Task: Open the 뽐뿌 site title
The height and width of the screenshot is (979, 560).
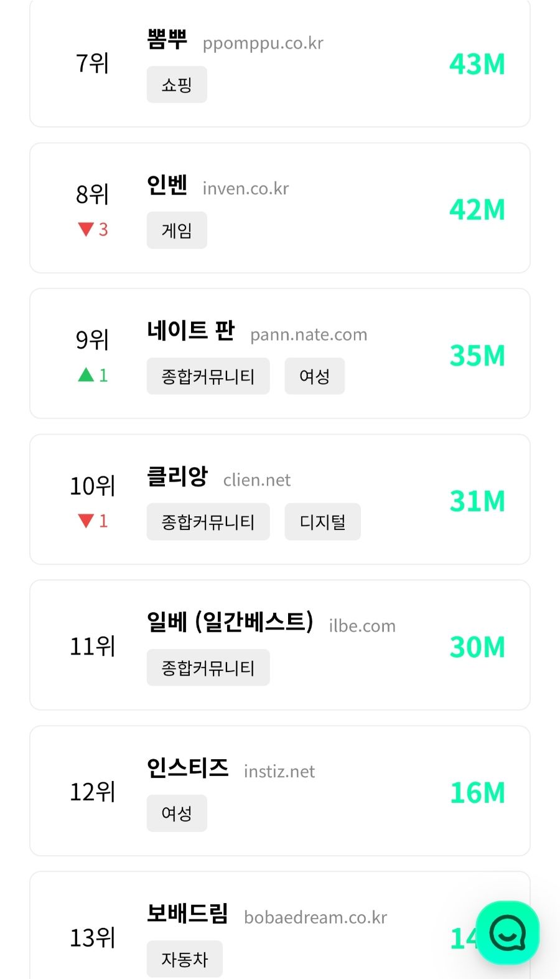Action: [167, 39]
